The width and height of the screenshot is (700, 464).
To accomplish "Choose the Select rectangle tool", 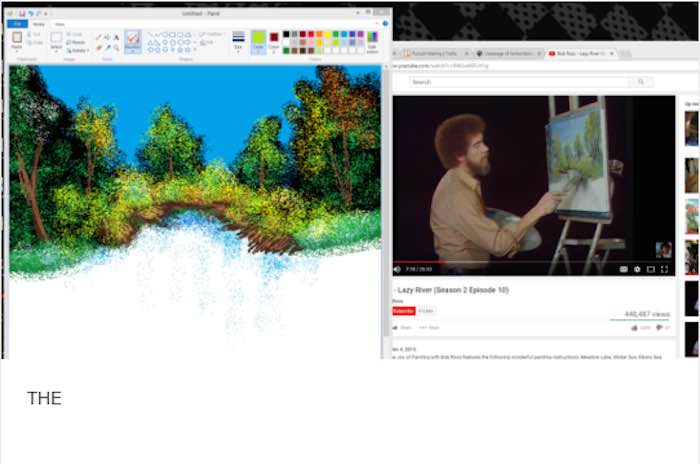I will click(57, 39).
